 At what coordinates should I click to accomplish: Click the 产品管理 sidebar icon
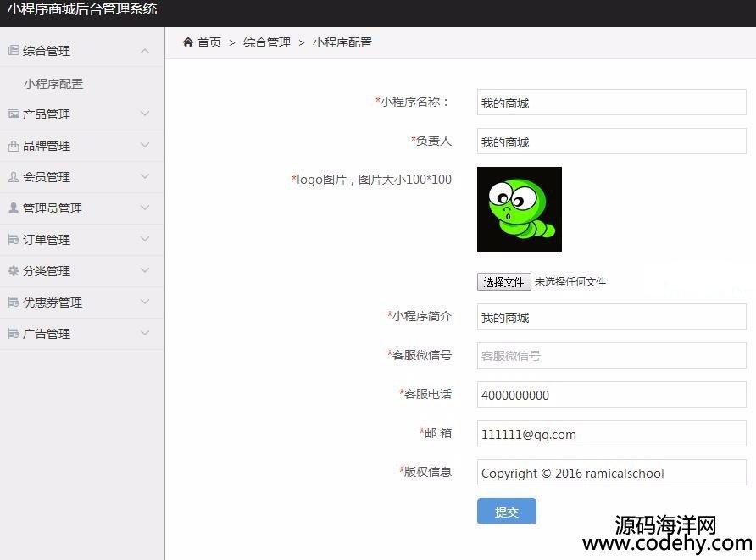[14, 114]
